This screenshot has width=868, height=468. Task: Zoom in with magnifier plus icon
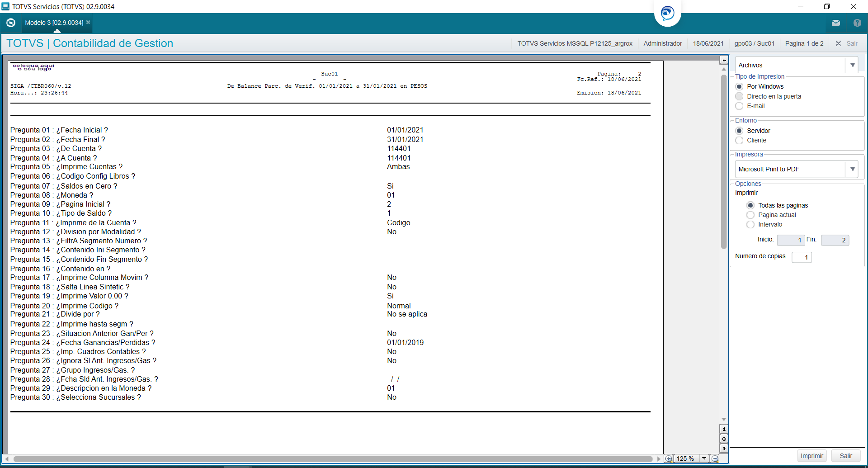click(x=669, y=459)
